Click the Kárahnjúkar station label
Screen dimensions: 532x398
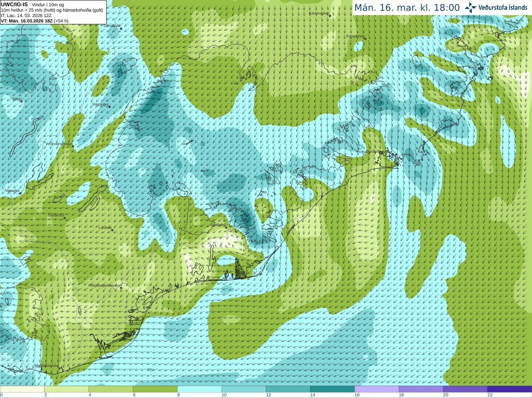tap(319, 14)
